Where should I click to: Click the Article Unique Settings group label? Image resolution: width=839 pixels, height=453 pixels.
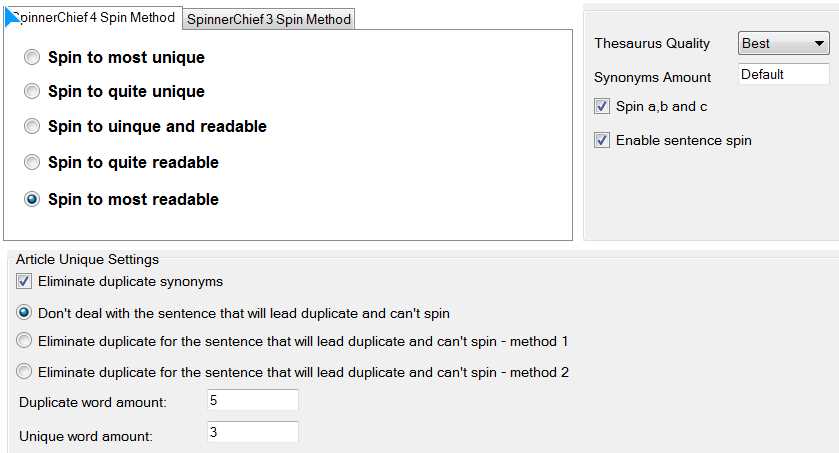click(x=86, y=259)
